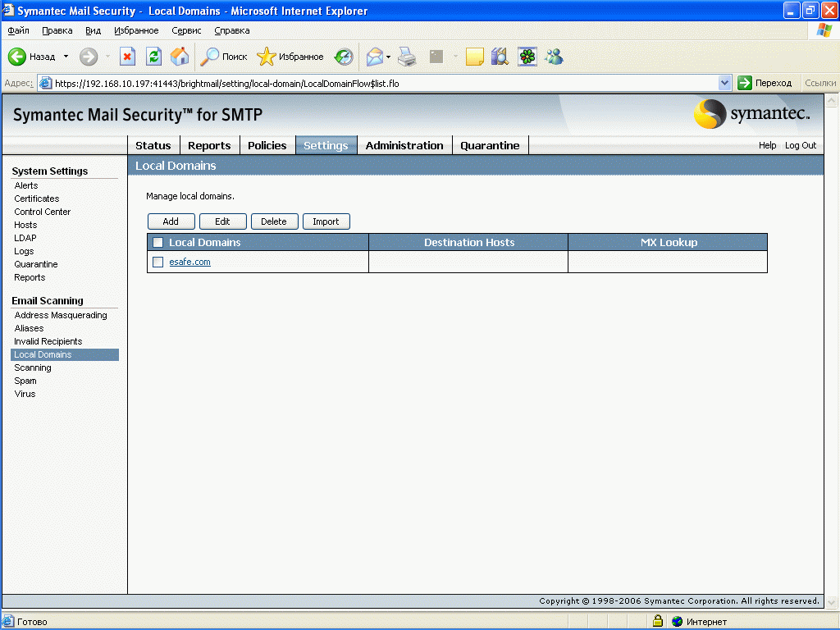Select Address Masquerading in the sidebar
840x630 pixels.
pyautogui.click(x=61, y=315)
